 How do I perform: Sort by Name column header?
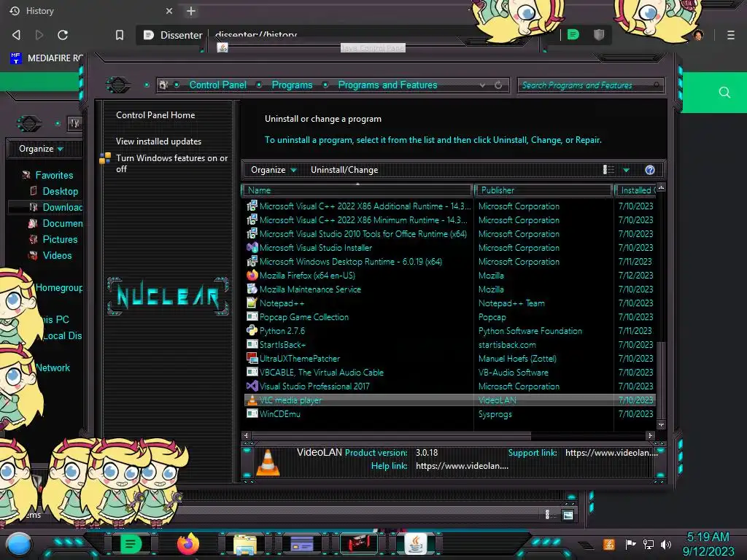[x=357, y=190]
